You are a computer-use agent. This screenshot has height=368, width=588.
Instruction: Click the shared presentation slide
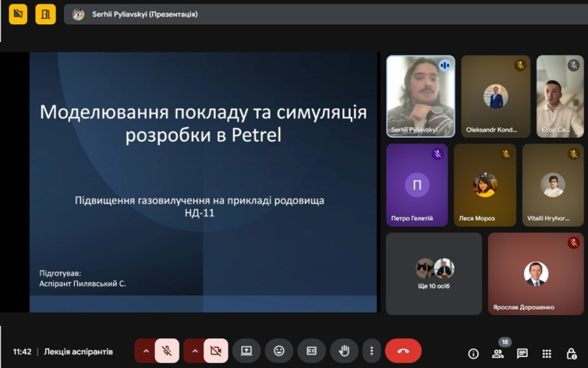pos(204,182)
